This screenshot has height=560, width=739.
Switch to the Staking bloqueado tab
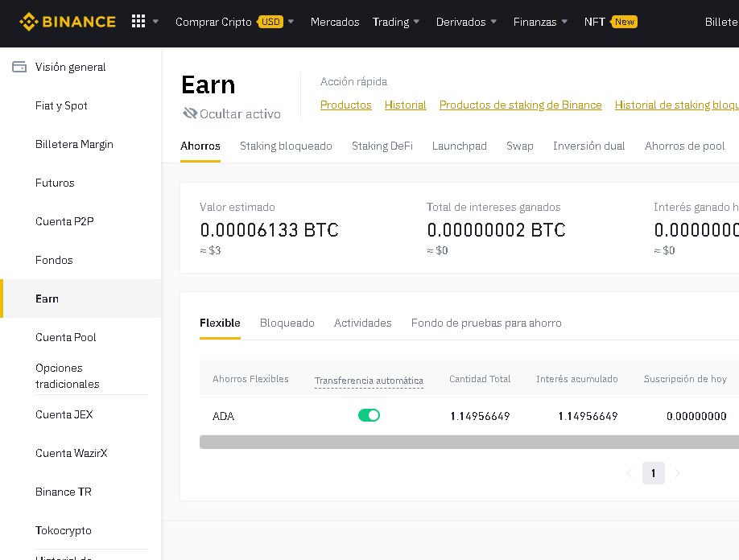[286, 146]
